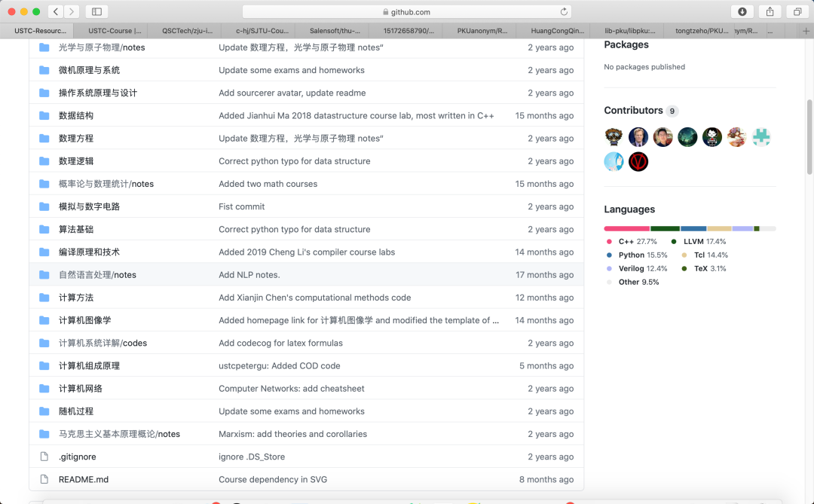Click the folder icon beside 数据结构
The image size is (814, 504).
[x=44, y=115]
